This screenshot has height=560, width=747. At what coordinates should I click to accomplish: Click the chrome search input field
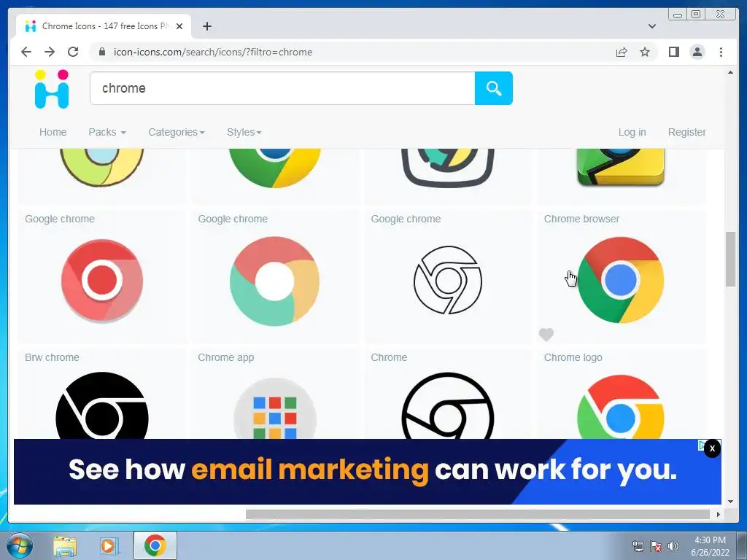(x=282, y=88)
